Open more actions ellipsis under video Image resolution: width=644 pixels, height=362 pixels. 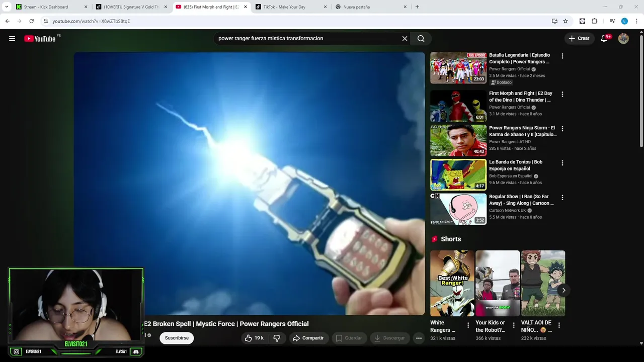click(419, 338)
